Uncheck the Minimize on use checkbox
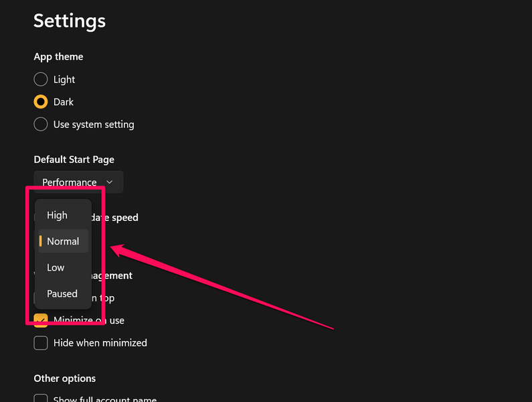This screenshot has height=402, width=532. pyautogui.click(x=41, y=320)
